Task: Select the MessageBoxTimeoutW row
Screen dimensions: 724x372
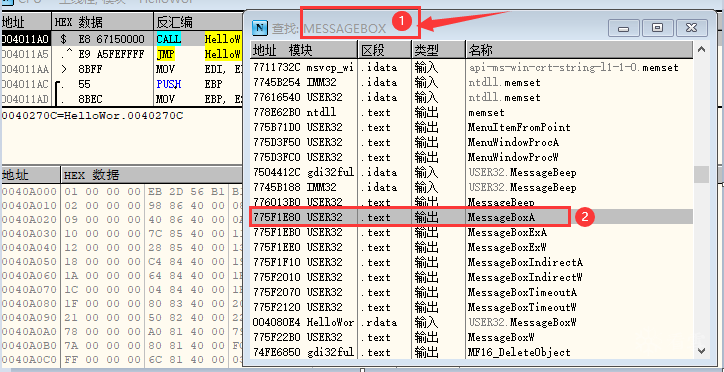Action: (x=471, y=307)
